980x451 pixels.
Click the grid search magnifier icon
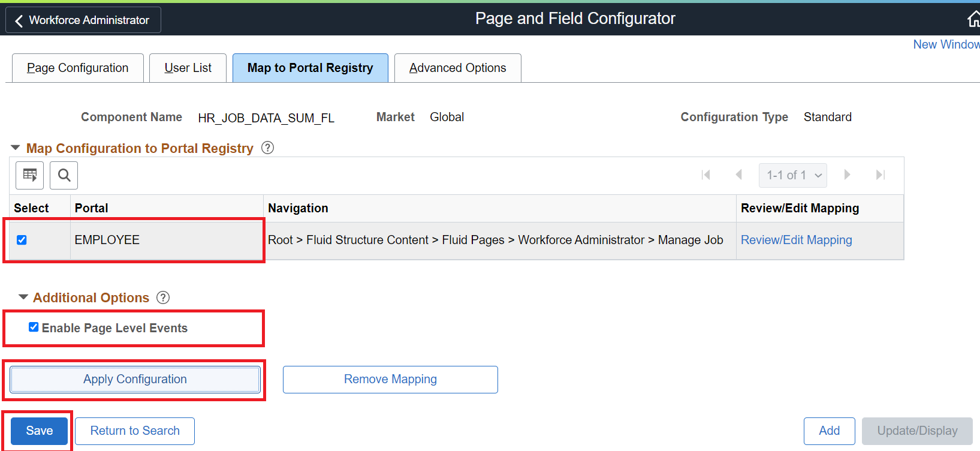[64, 175]
